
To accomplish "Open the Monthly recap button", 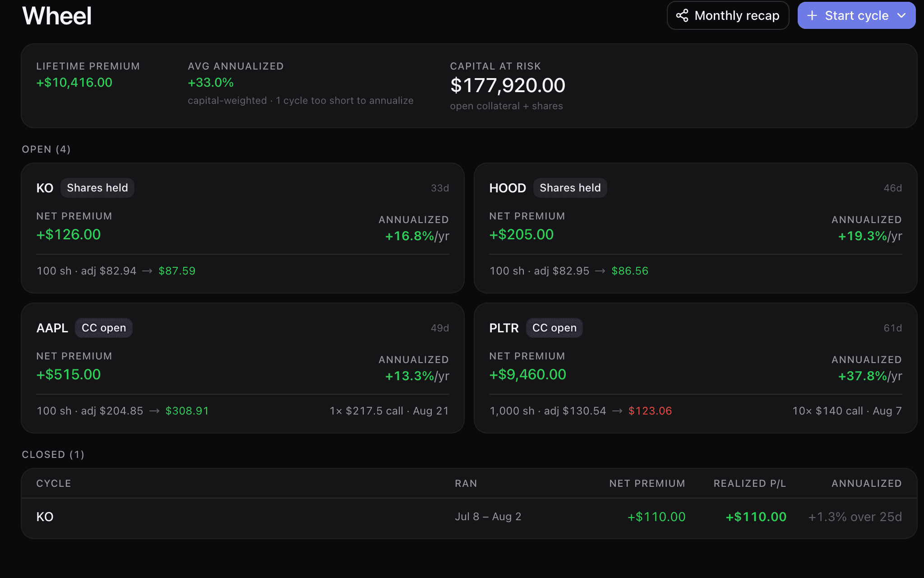I will coord(728,15).
